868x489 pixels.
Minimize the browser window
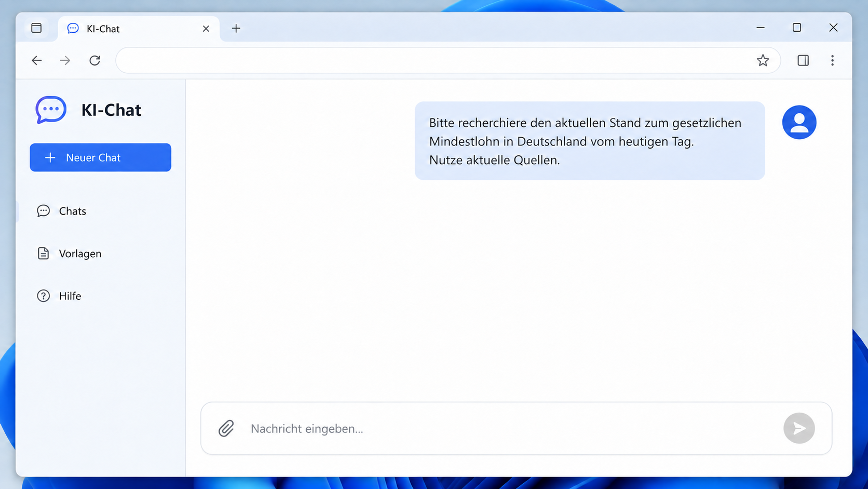point(761,28)
